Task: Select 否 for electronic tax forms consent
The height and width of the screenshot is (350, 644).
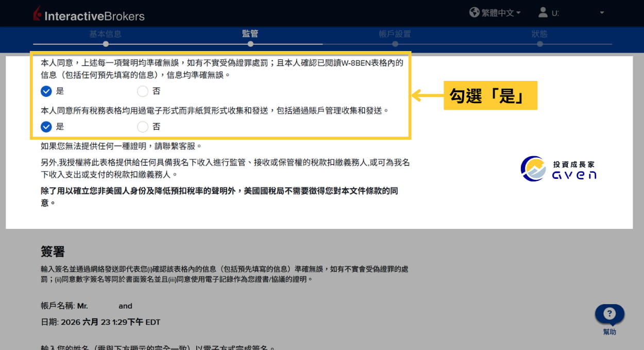Action: pyautogui.click(x=143, y=126)
